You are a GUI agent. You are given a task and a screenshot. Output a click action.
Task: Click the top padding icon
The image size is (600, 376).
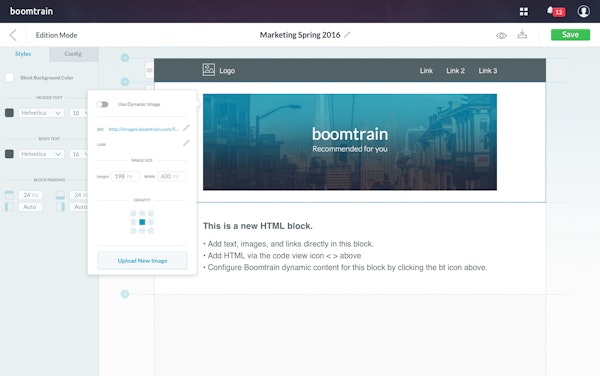coord(9,195)
